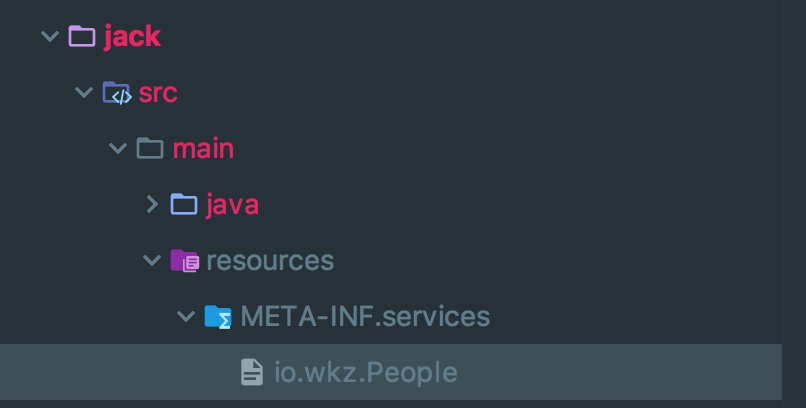
Task: Select the main directory label
Action: (203, 149)
